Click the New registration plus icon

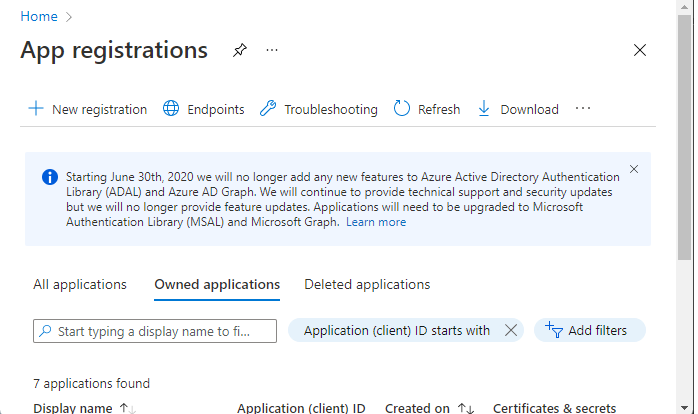click(36, 109)
